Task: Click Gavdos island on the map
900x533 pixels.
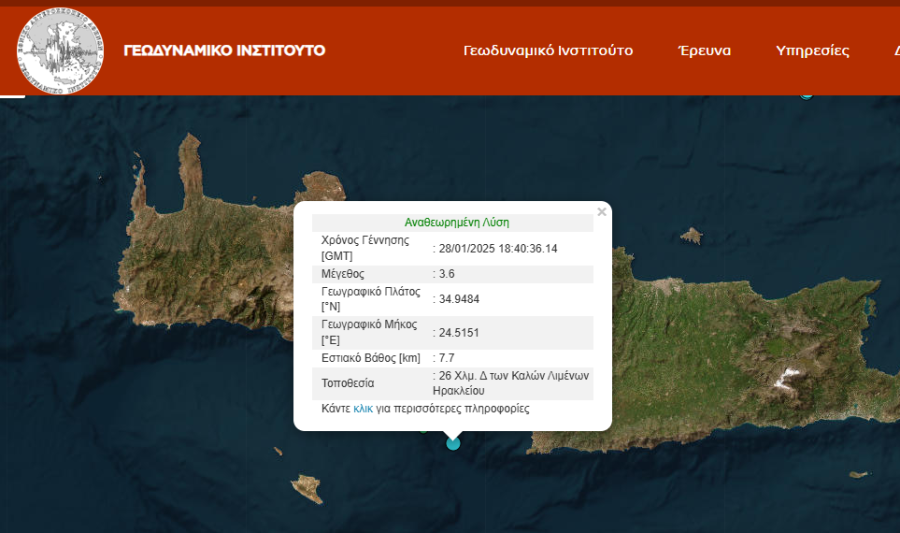Action: click(x=307, y=489)
